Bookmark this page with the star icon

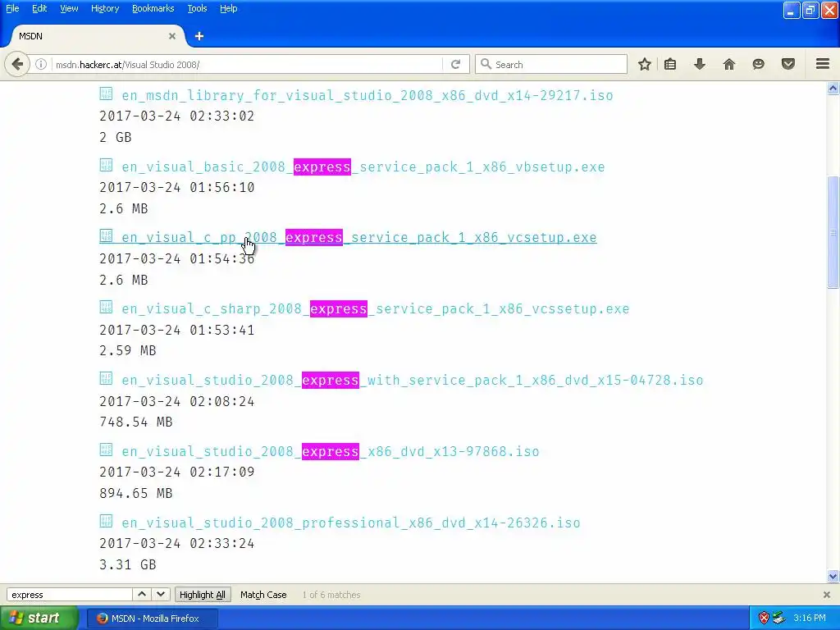pos(645,64)
